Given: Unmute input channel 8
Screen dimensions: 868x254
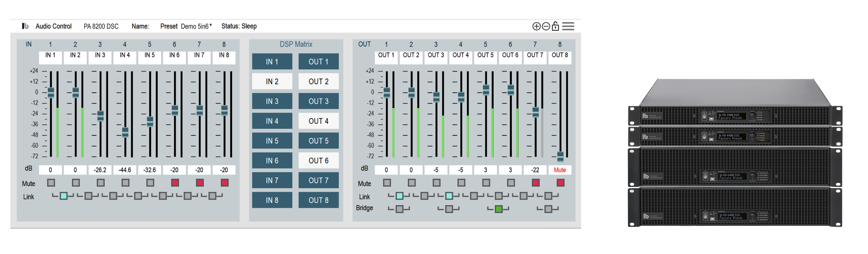Looking at the screenshot, I should click(224, 183).
